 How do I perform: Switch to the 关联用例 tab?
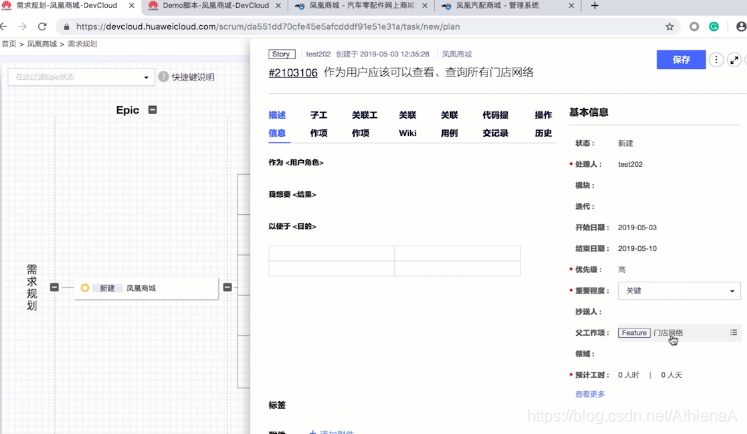click(x=449, y=124)
